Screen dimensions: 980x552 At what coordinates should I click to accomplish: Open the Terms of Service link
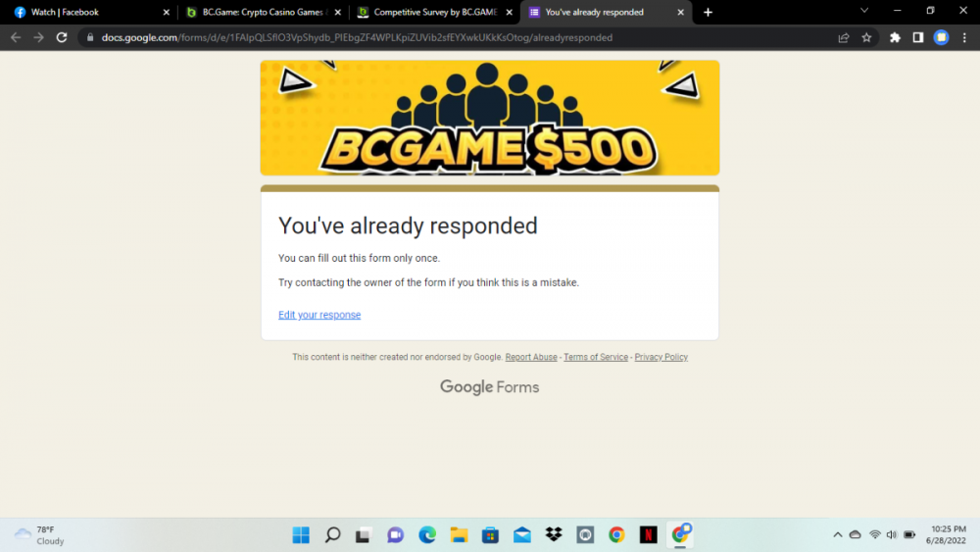point(596,357)
